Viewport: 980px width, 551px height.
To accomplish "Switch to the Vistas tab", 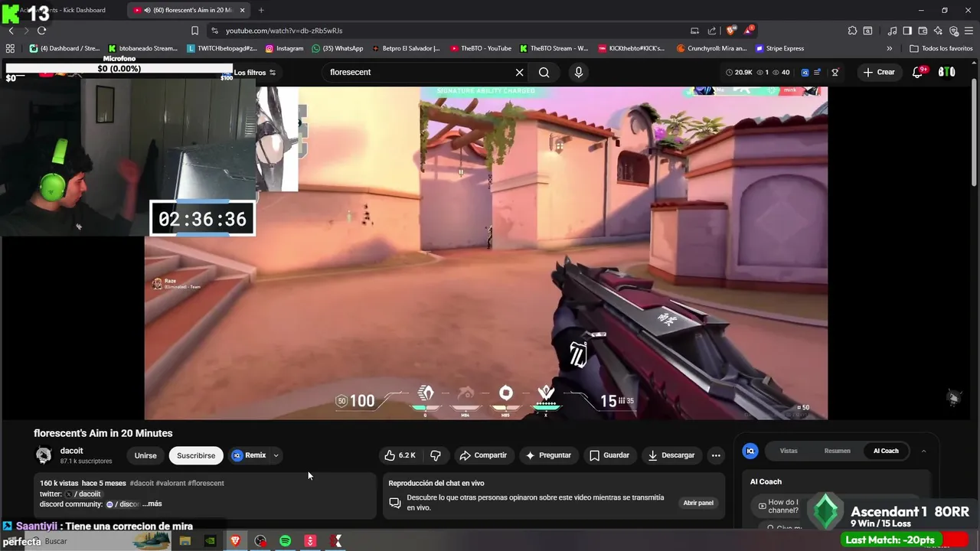I will (789, 451).
